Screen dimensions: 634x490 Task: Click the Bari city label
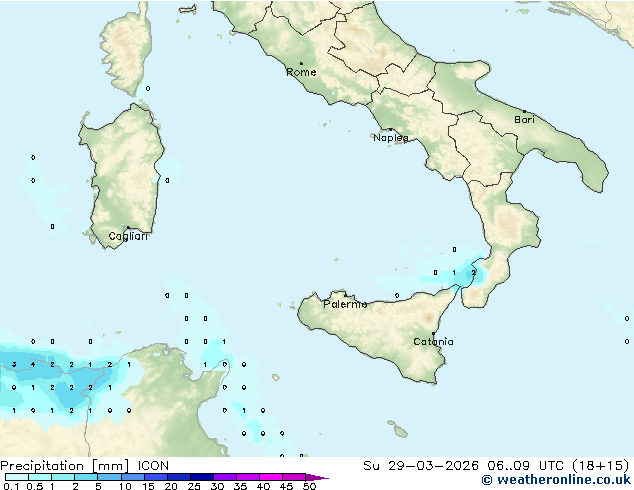[524, 119]
